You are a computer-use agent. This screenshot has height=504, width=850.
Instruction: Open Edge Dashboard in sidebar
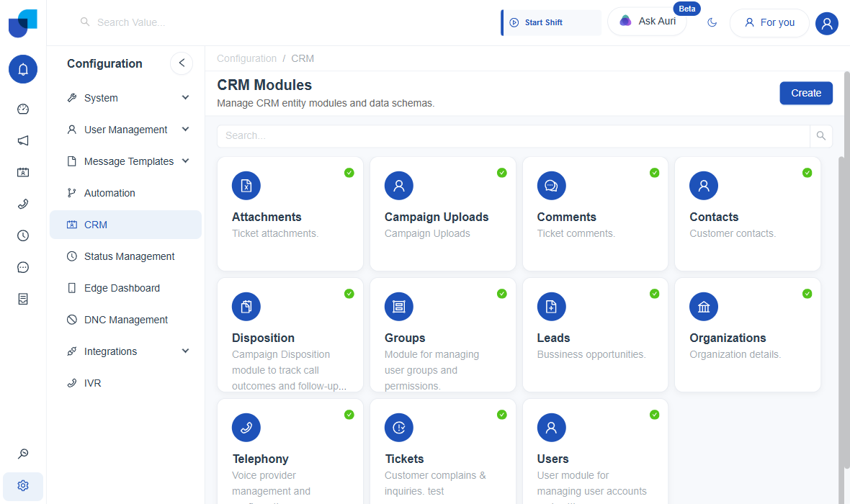(125, 288)
